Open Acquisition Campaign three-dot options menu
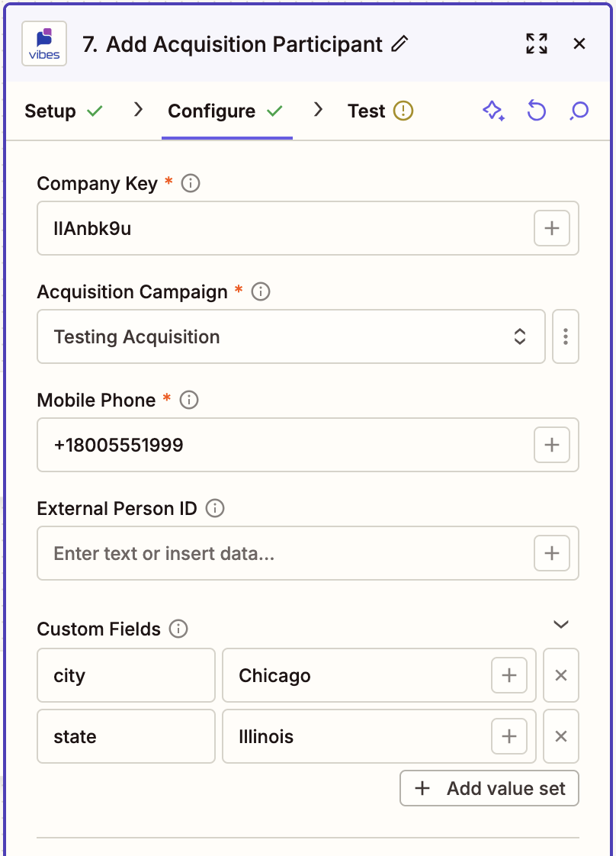 click(x=565, y=336)
